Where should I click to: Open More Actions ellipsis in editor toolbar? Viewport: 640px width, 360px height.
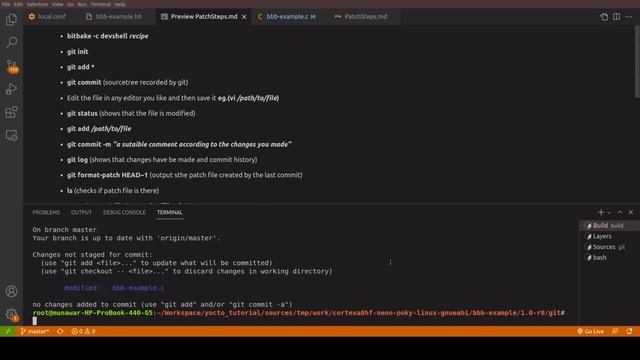629,17
